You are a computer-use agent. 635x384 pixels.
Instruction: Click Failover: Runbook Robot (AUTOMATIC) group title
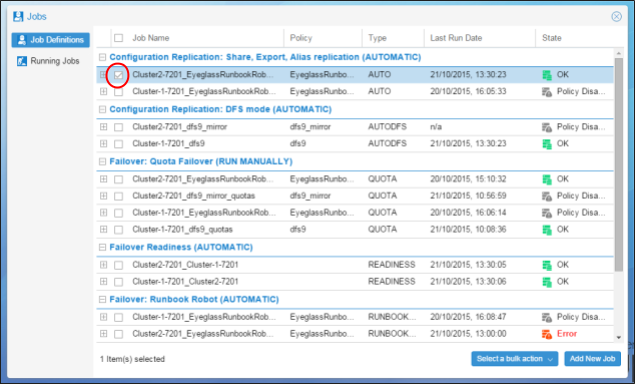click(194, 299)
